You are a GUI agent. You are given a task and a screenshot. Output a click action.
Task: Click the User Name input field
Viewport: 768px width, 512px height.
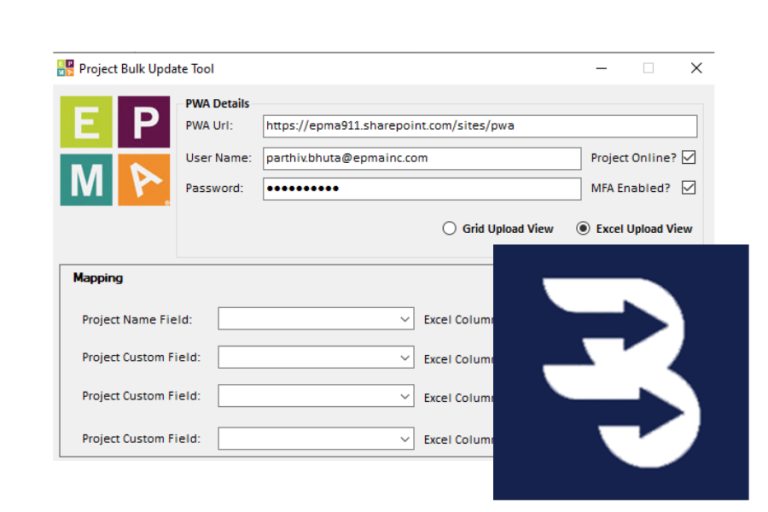point(422,158)
